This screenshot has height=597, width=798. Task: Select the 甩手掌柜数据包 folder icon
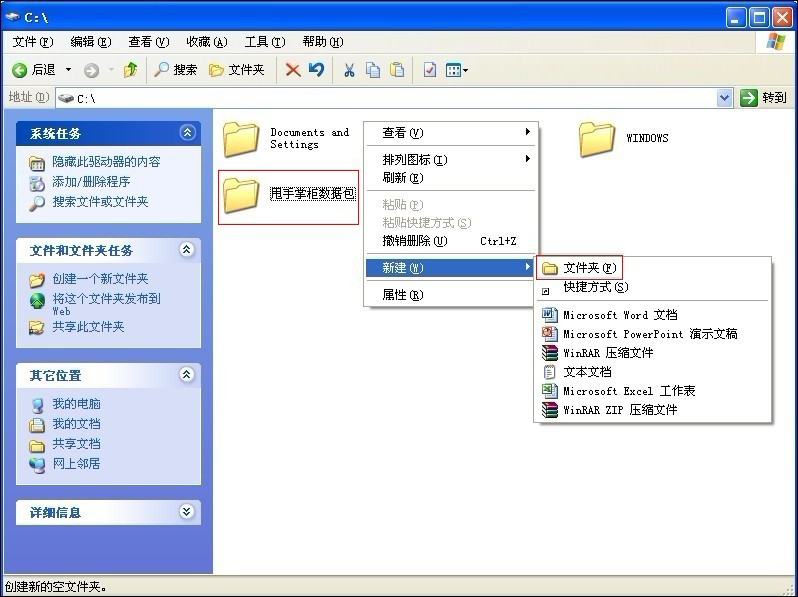(241, 194)
